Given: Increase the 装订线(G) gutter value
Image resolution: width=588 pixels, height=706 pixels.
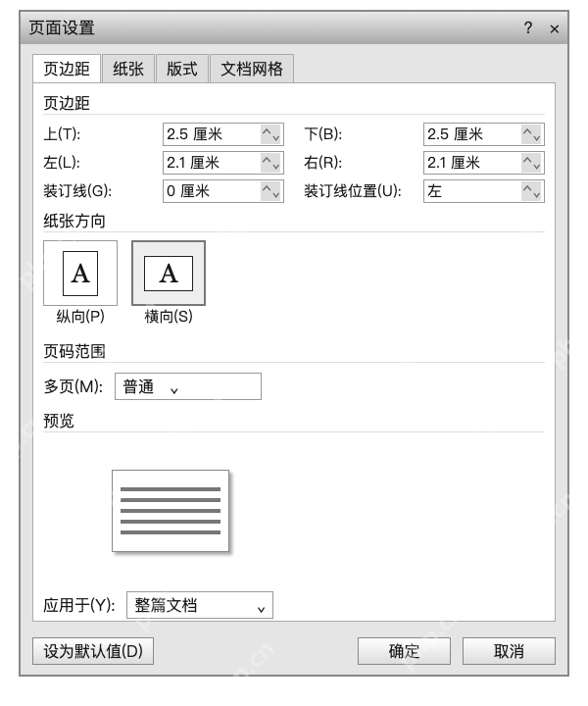Looking at the screenshot, I should pos(267,188).
